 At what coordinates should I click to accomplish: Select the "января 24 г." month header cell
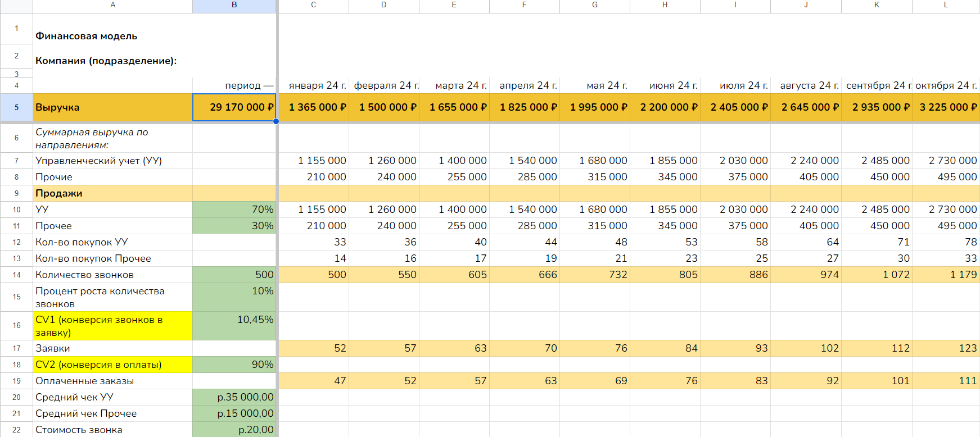[314, 85]
